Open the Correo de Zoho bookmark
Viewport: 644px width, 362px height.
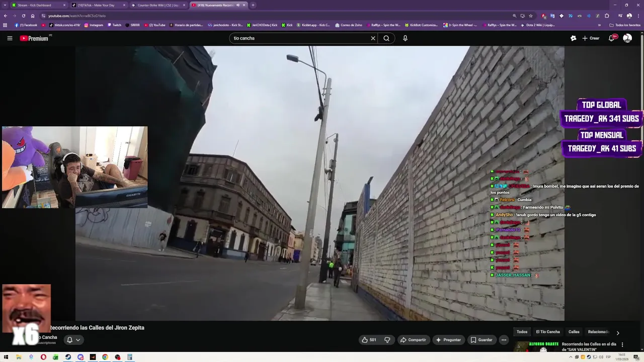pos(348,25)
